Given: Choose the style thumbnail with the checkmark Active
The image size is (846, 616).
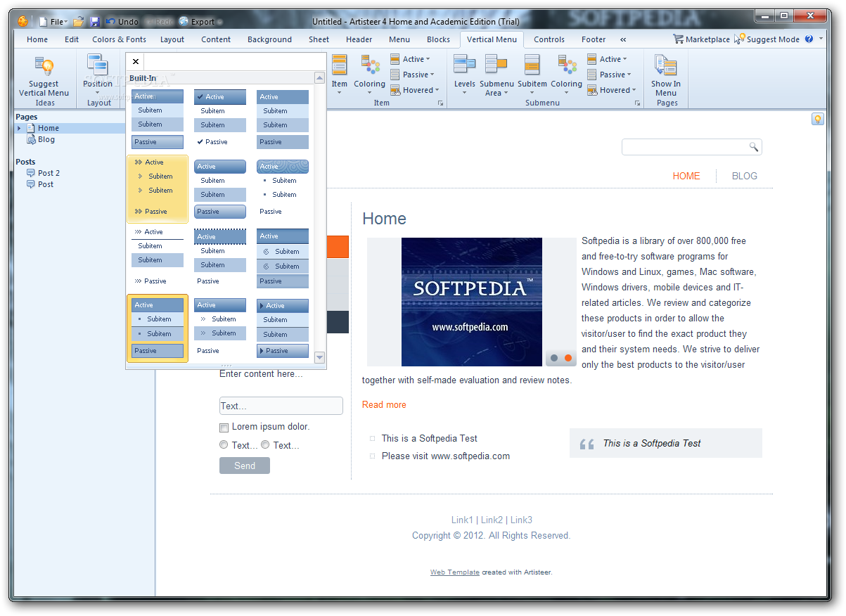Looking at the screenshot, I should [220, 118].
